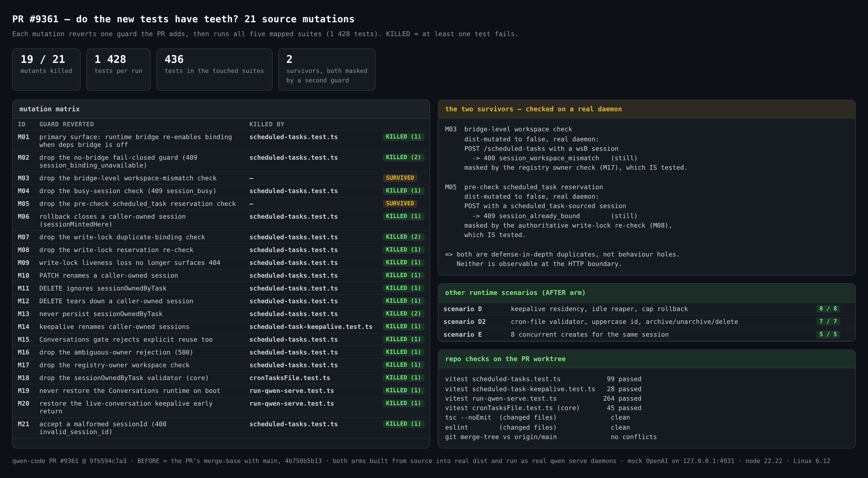This screenshot has width=868, height=478.
Task: Click the PR #9361 page title
Action: (x=183, y=19)
